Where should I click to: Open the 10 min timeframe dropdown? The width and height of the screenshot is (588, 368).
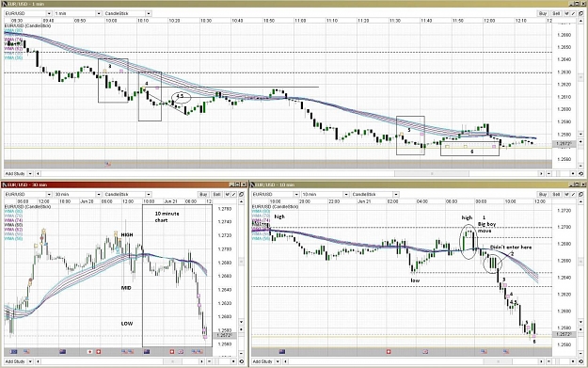coord(326,194)
